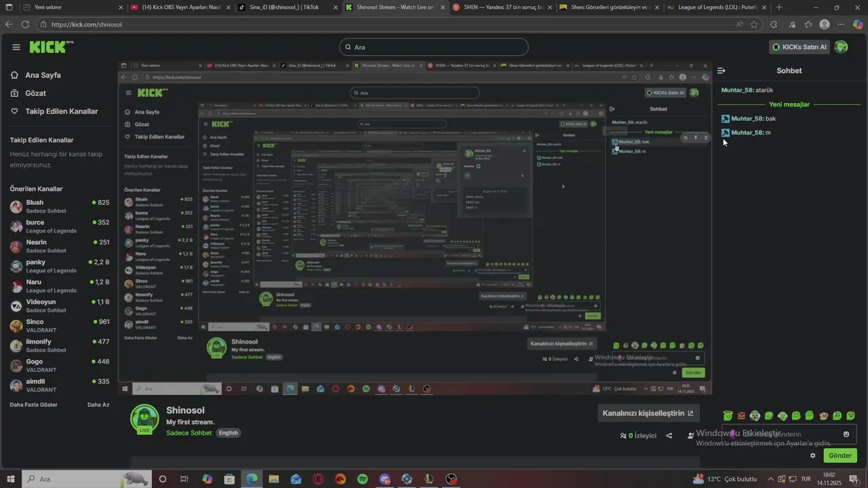Open limonify channel in recommended list
This screenshot has width=868, height=488.
[60, 346]
